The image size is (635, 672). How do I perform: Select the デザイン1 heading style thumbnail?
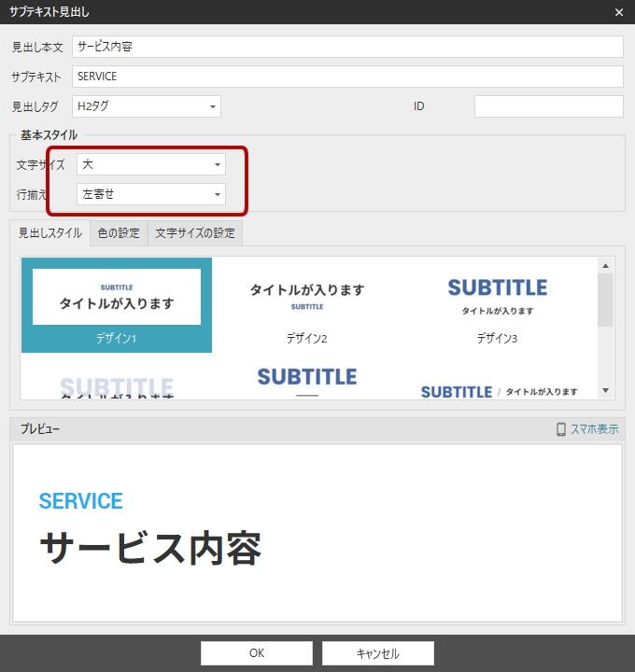(x=117, y=305)
